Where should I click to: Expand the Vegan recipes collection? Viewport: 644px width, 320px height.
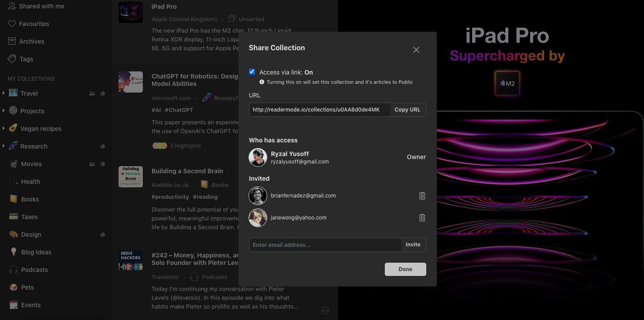coord(4,128)
